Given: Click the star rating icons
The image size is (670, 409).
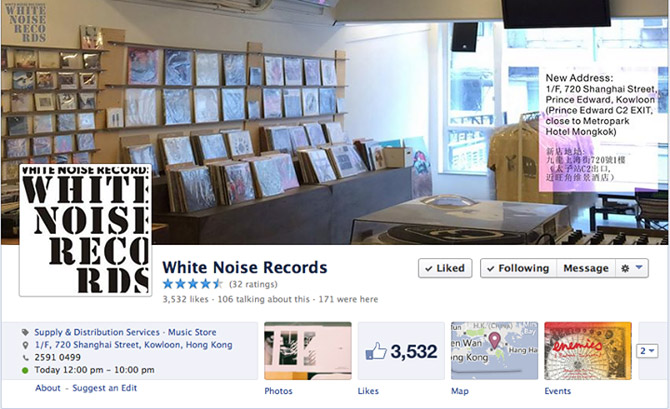Looking at the screenshot, I should pyautogui.click(x=193, y=284).
